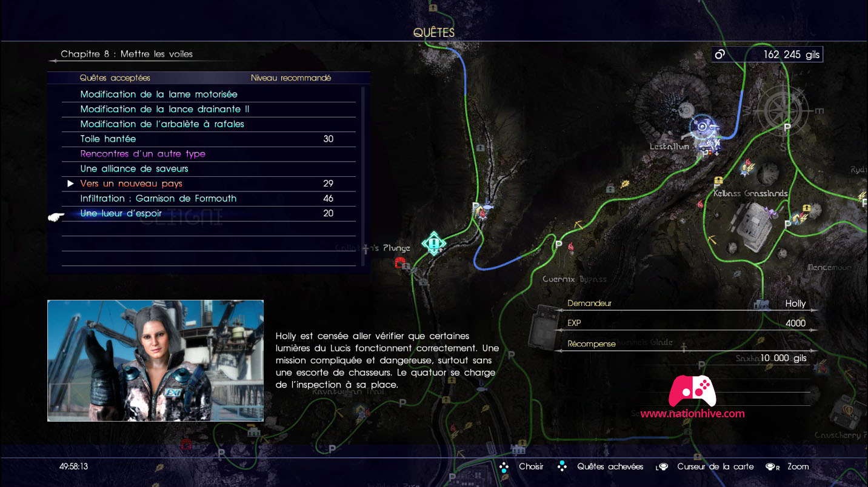This screenshot has width=868, height=487.
Task: Click the quest list scrollbar
Action: (363, 176)
